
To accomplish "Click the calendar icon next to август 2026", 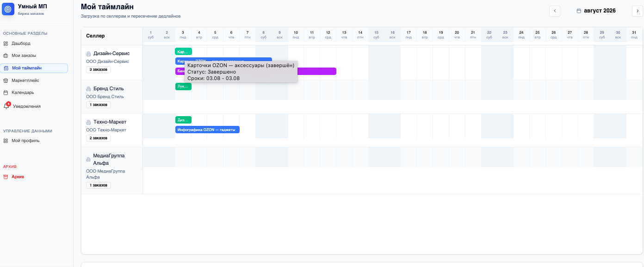I will tap(579, 11).
